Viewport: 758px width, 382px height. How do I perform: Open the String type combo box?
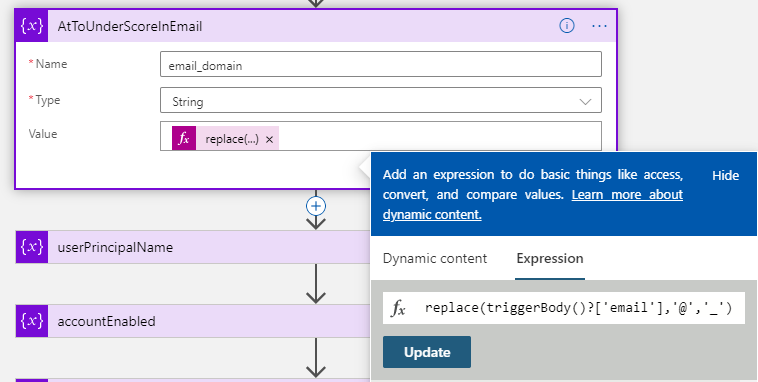point(380,100)
